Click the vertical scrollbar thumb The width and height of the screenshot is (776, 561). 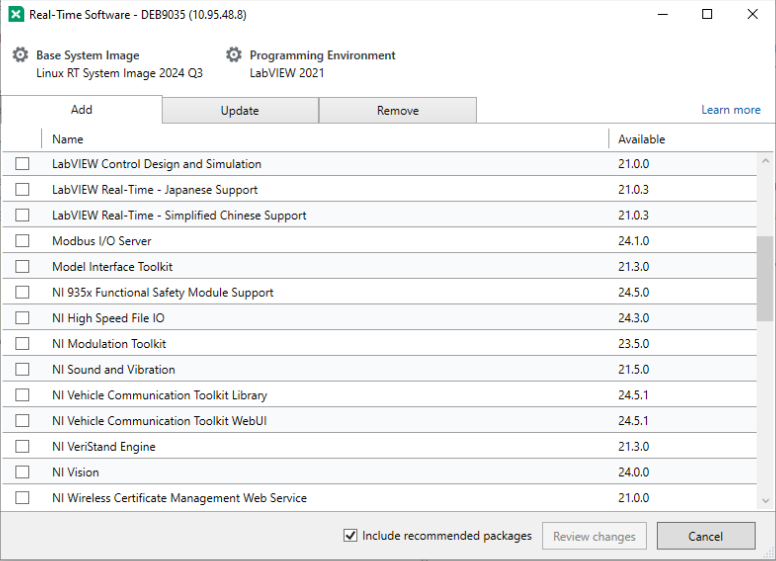point(766,279)
